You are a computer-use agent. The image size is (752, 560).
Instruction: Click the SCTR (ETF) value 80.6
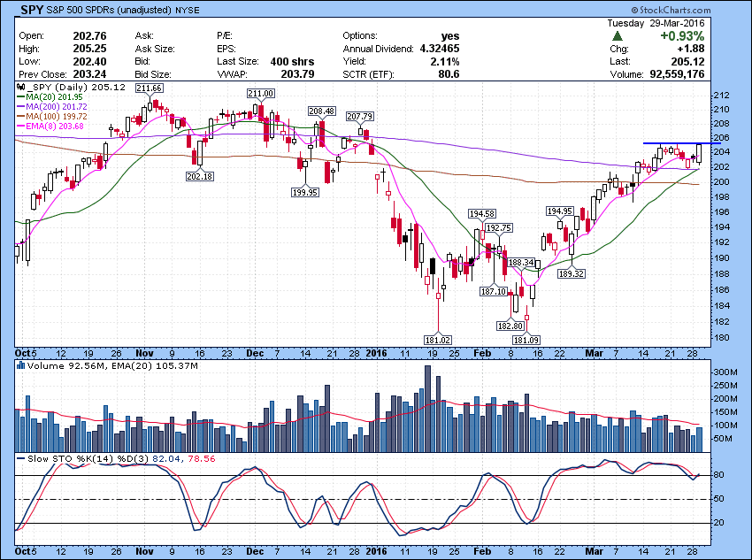pyautogui.click(x=449, y=74)
